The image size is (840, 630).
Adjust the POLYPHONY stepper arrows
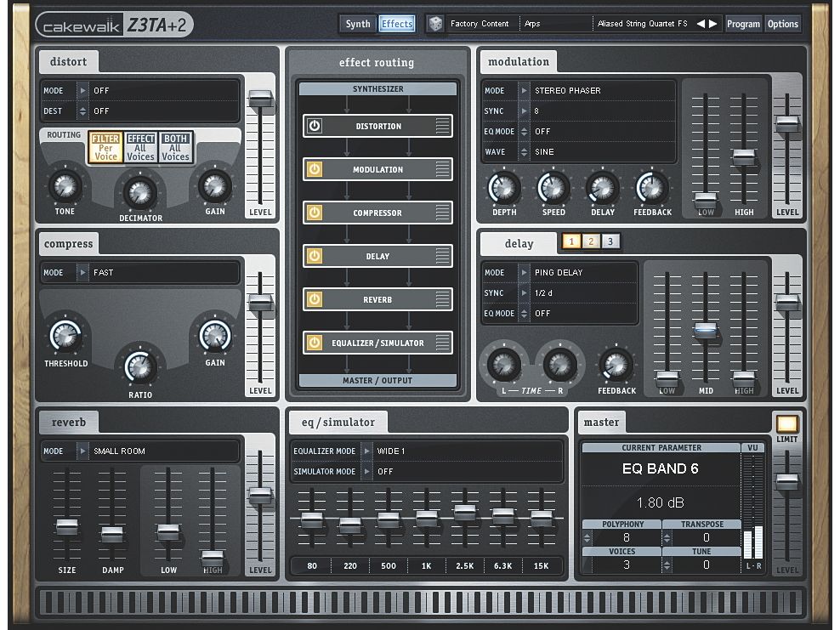(587, 537)
